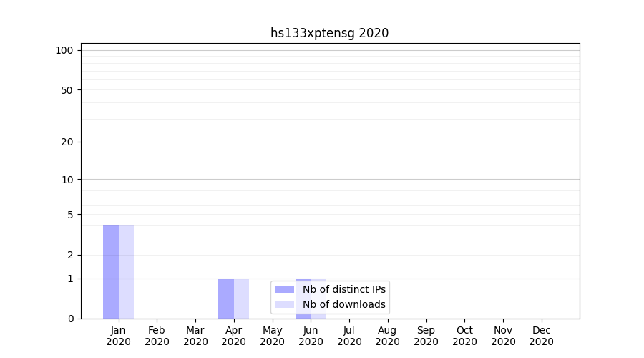This screenshot has height=358, width=644.
Task: Pick the Jul 2020 x-axis label
Action: (349, 336)
